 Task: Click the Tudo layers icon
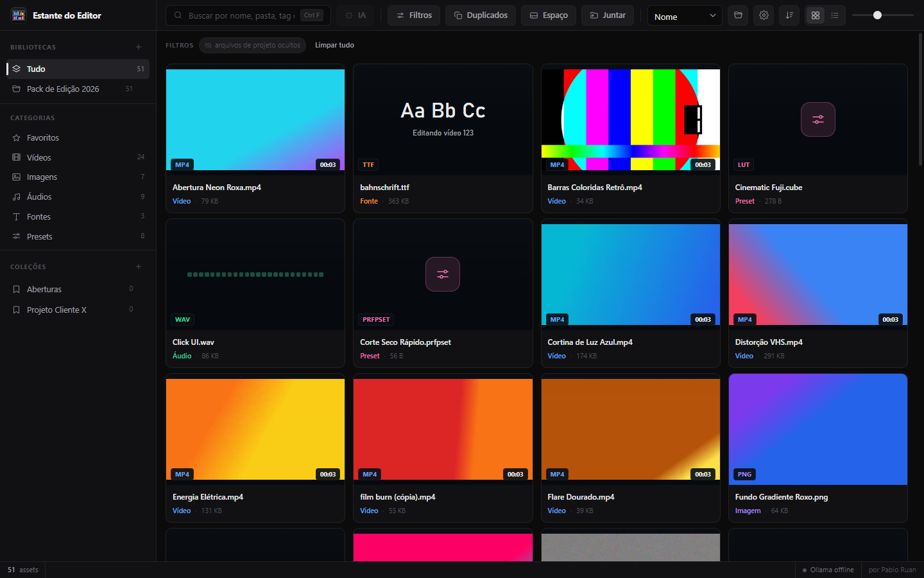pos(17,69)
